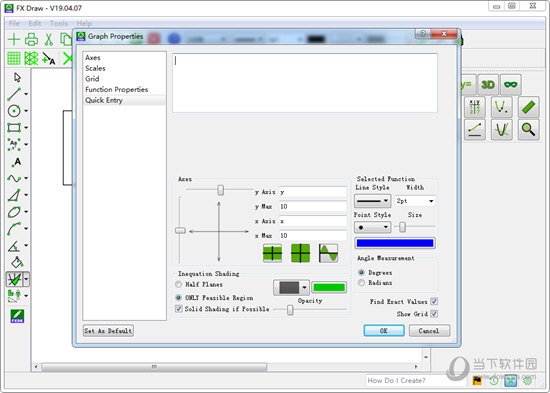
Task: Open the File menu
Action: [14, 24]
